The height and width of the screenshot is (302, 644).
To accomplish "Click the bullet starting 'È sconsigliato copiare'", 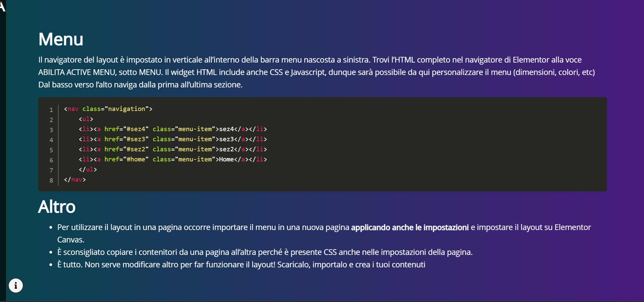I will [265, 252].
